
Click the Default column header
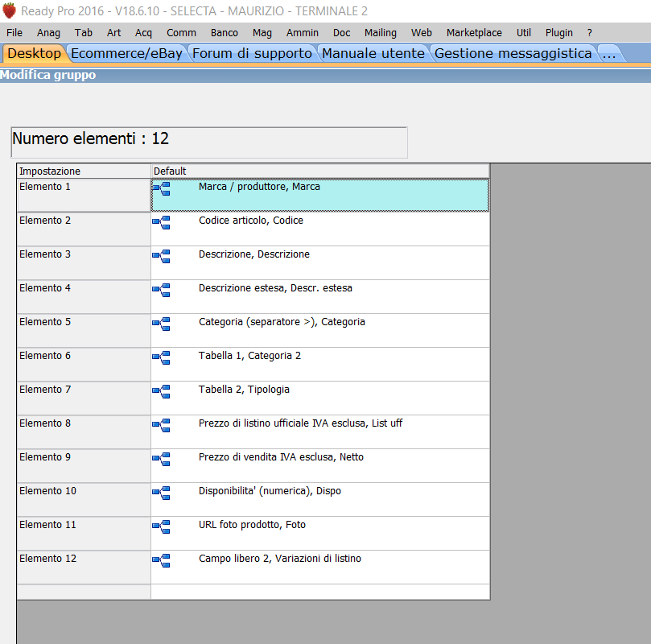(320, 171)
